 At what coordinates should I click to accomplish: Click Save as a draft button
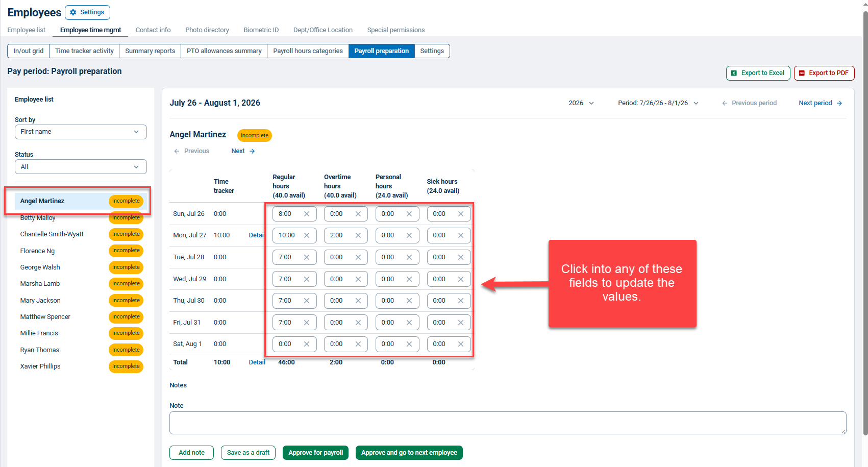pyautogui.click(x=248, y=453)
